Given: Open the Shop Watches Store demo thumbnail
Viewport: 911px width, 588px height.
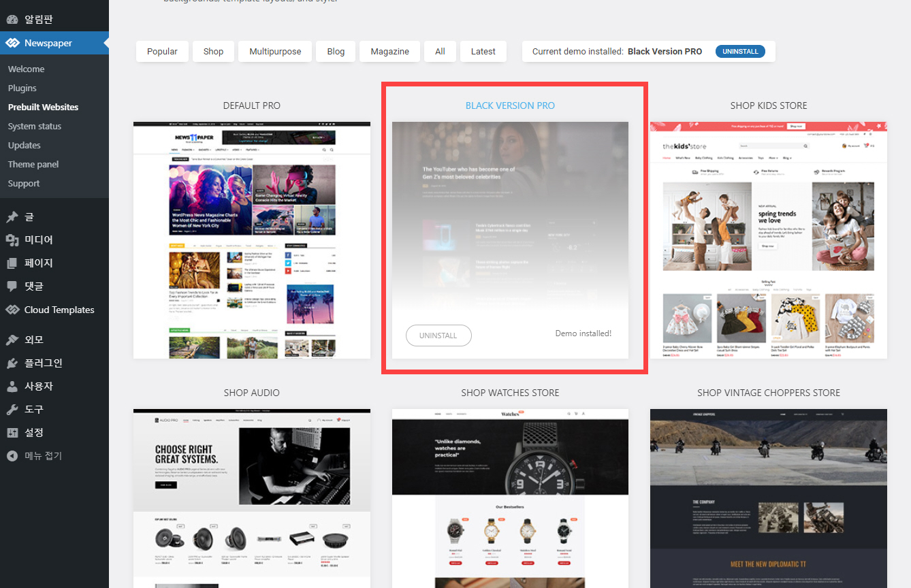Looking at the screenshot, I should tap(510, 498).
